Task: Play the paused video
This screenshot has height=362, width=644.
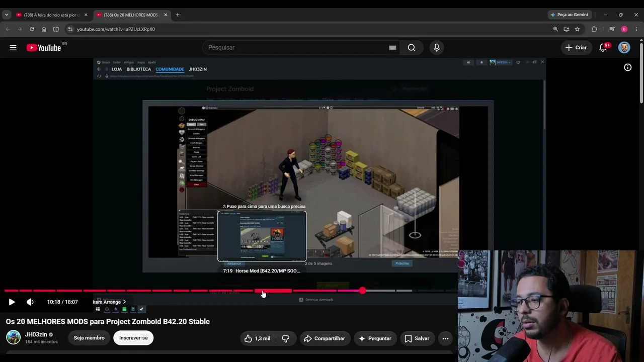Action: [12, 302]
